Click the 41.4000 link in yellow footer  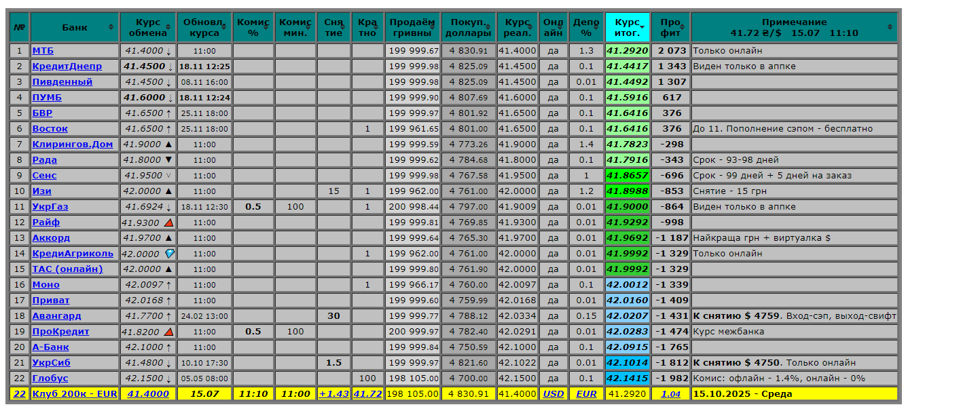tap(148, 394)
